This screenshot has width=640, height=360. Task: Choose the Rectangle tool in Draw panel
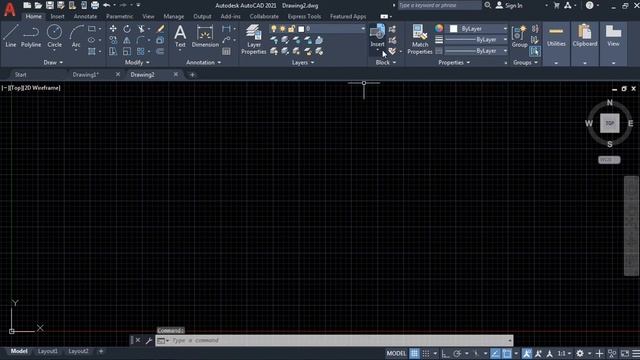pos(92,29)
